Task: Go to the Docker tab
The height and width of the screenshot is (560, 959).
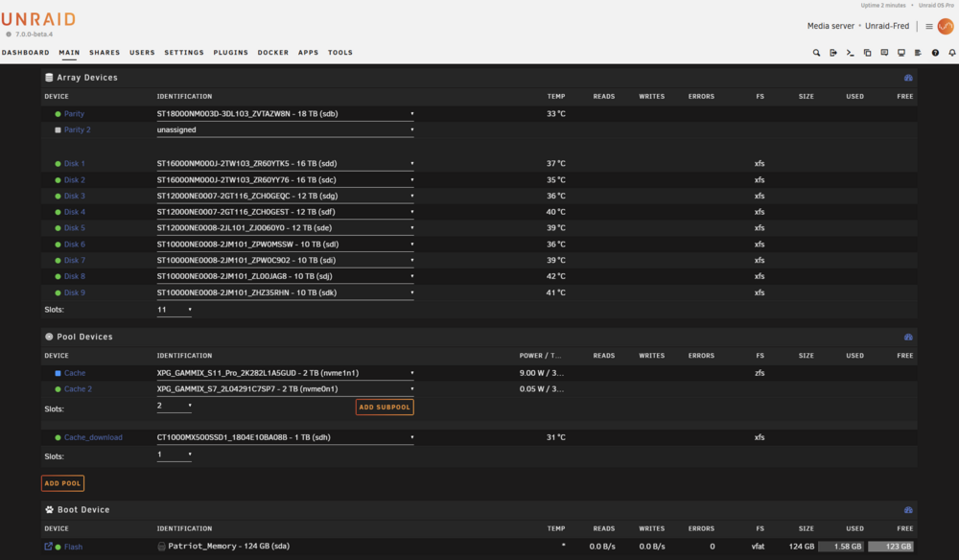Action: coord(272,53)
